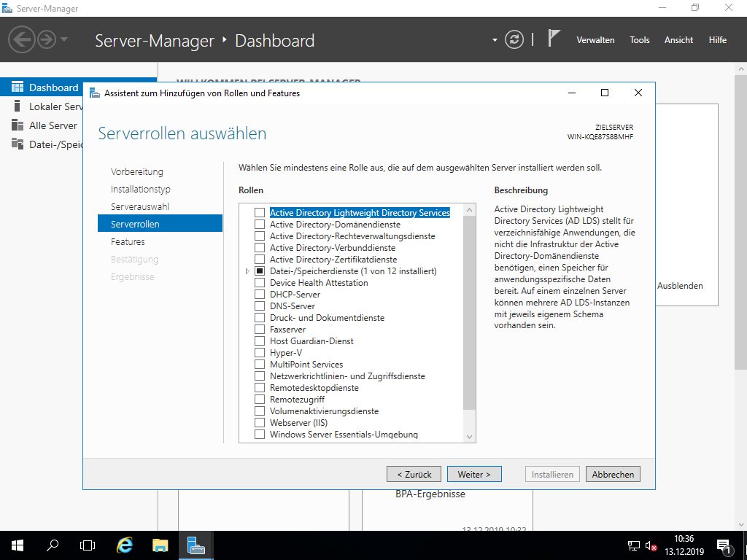This screenshot has width=747, height=560.
Task: Click Ausblenden link in Server-Manager dashboard
Action: click(x=680, y=286)
